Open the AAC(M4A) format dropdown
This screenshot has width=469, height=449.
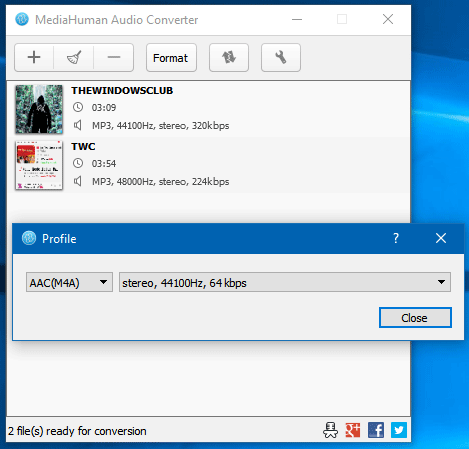click(69, 282)
